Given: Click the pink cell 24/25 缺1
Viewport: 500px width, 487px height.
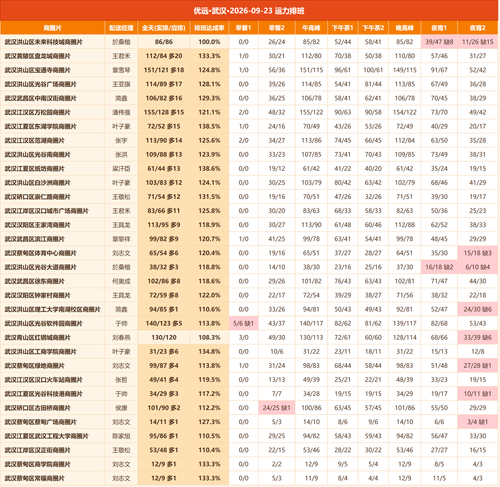Looking at the screenshot, I should [x=277, y=408].
